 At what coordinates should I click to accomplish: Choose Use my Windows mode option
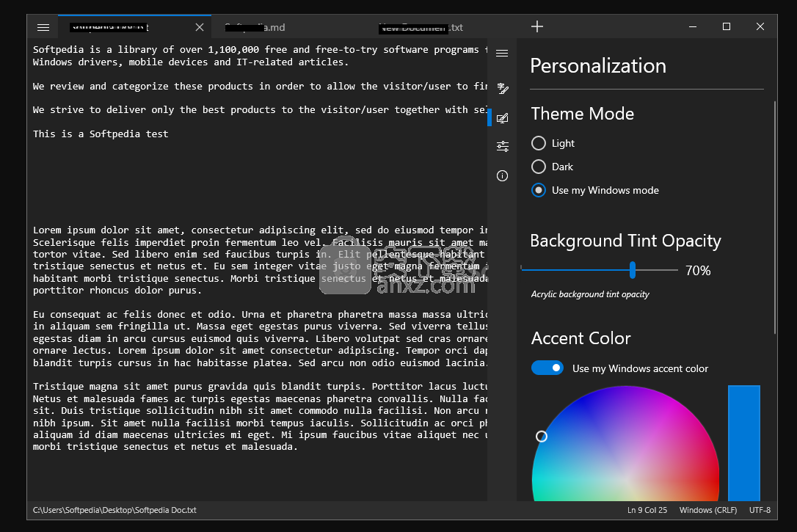click(x=594, y=190)
